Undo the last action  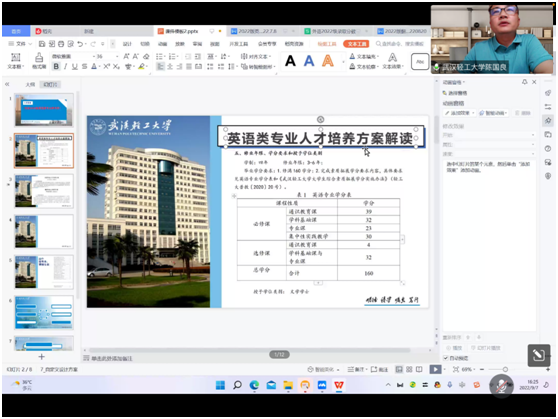tap(80, 44)
